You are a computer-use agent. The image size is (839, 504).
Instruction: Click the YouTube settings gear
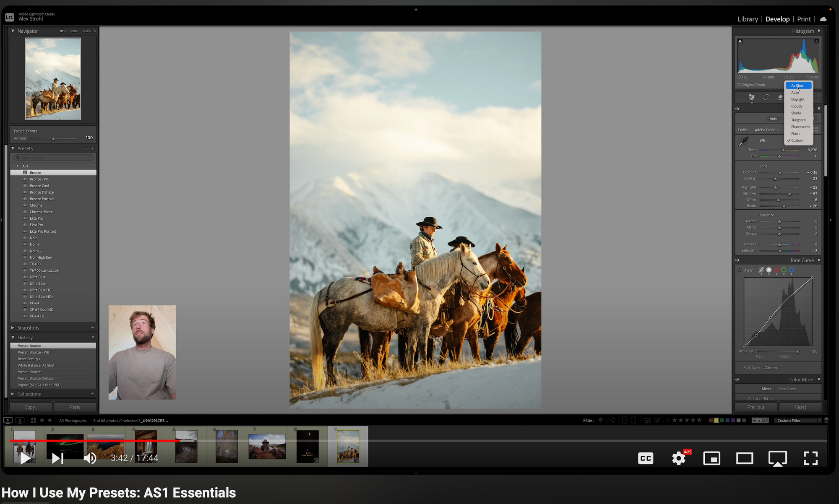click(x=678, y=458)
